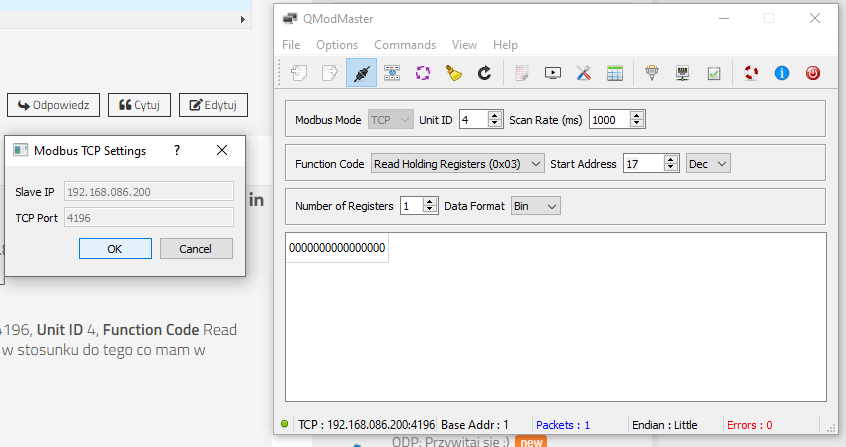Decrease Unit ID with down arrow
The height and width of the screenshot is (447, 846).
(x=495, y=124)
